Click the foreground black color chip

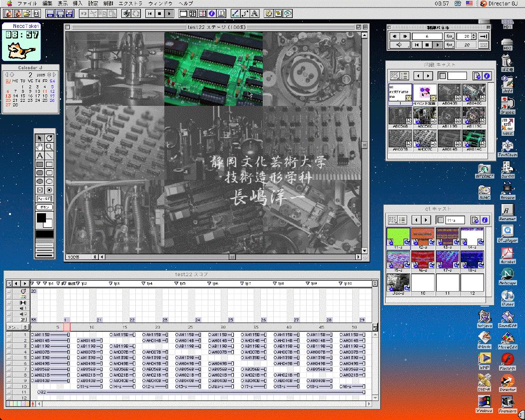41,218
